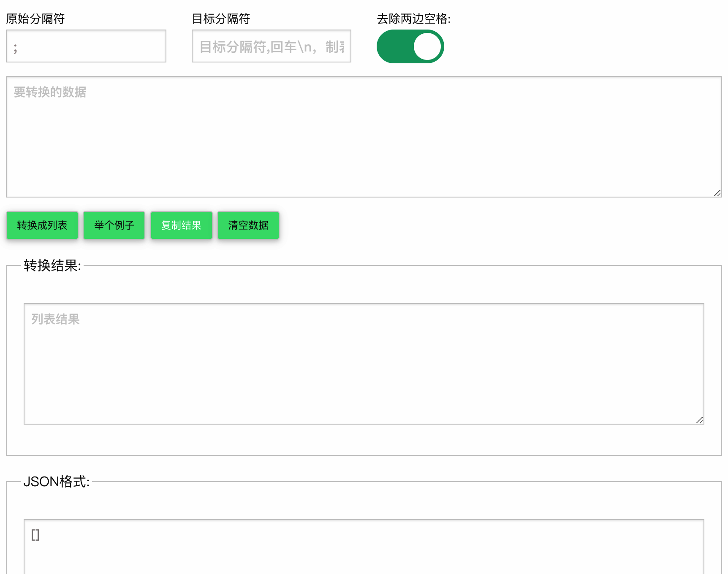Click resize handle of 要转换的数据 textarea
The width and height of the screenshot is (728, 574).
[717, 193]
